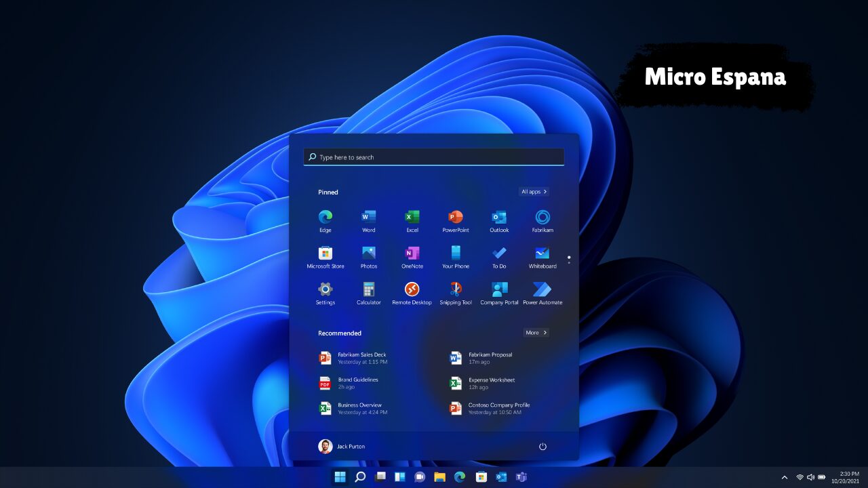Open Fabrikam Sales Deck recommended file

361,358
